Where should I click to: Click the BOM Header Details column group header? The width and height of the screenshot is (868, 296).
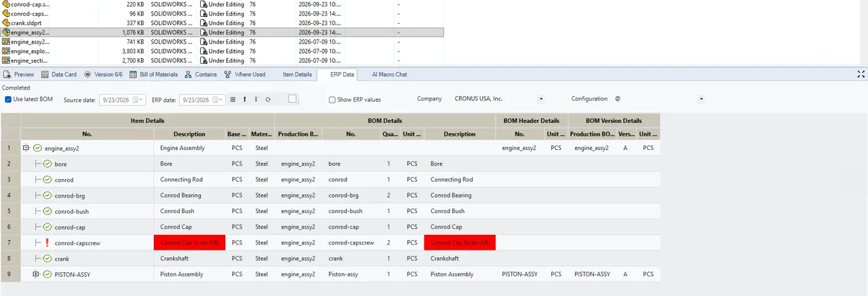coord(532,120)
